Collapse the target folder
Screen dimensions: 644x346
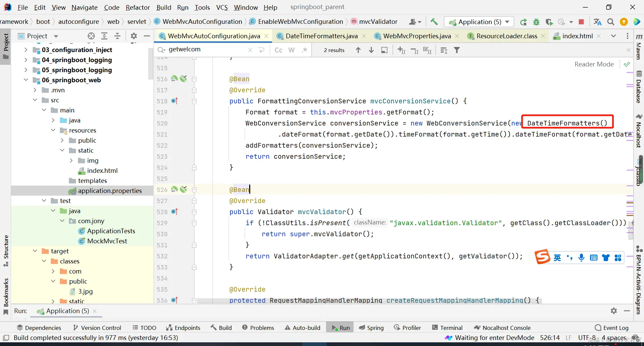pos(35,251)
